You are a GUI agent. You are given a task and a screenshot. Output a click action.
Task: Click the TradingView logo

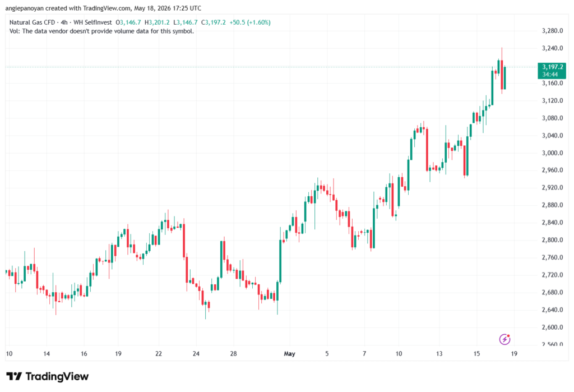click(47, 376)
